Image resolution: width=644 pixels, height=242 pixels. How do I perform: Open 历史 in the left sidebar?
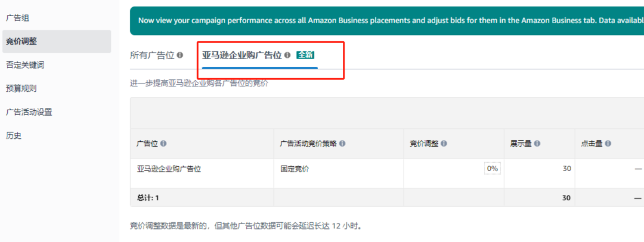[14, 135]
